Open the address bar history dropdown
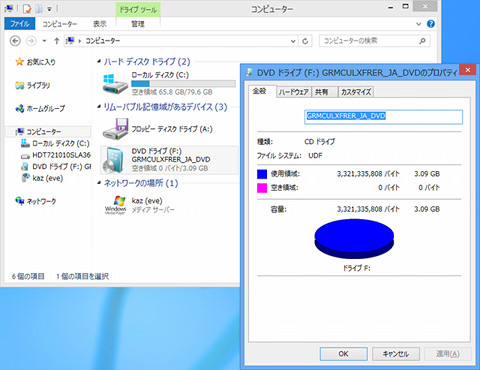The width and height of the screenshot is (480, 370). (x=293, y=41)
